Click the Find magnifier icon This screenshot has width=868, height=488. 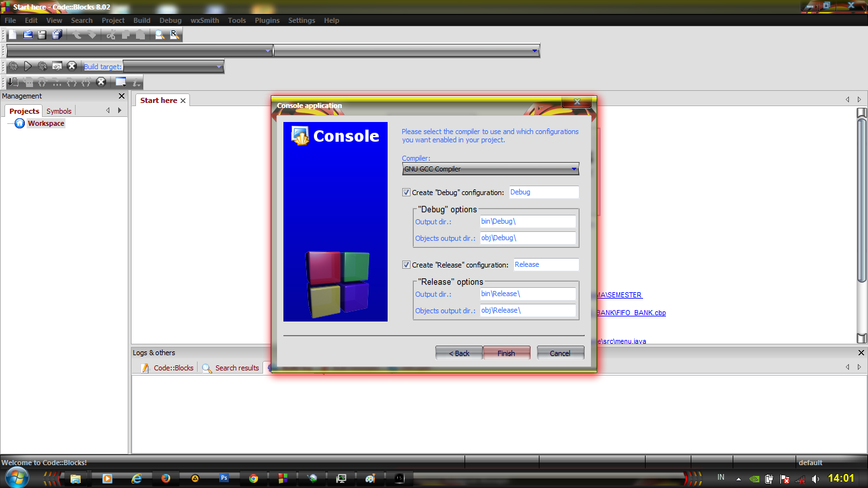point(159,35)
